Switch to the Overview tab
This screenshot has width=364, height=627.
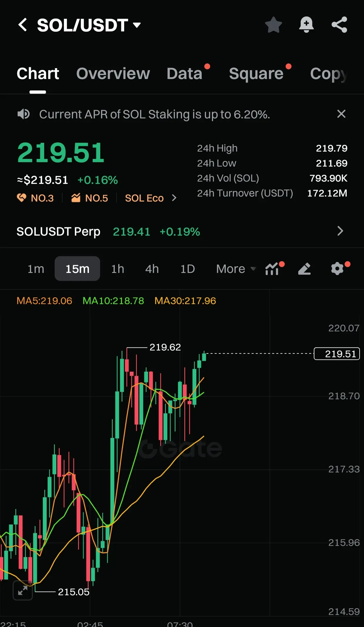[113, 73]
